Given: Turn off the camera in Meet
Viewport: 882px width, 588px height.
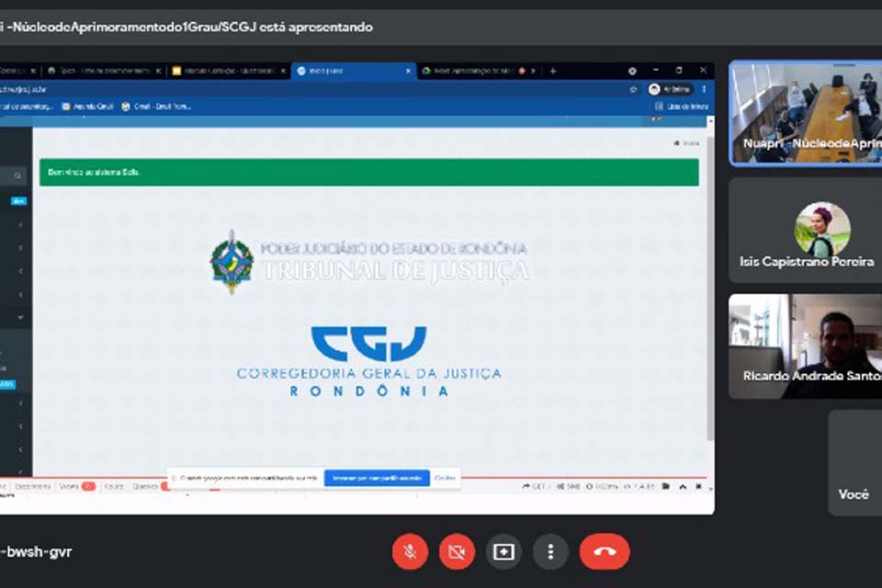Looking at the screenshot, I should 457,551.
